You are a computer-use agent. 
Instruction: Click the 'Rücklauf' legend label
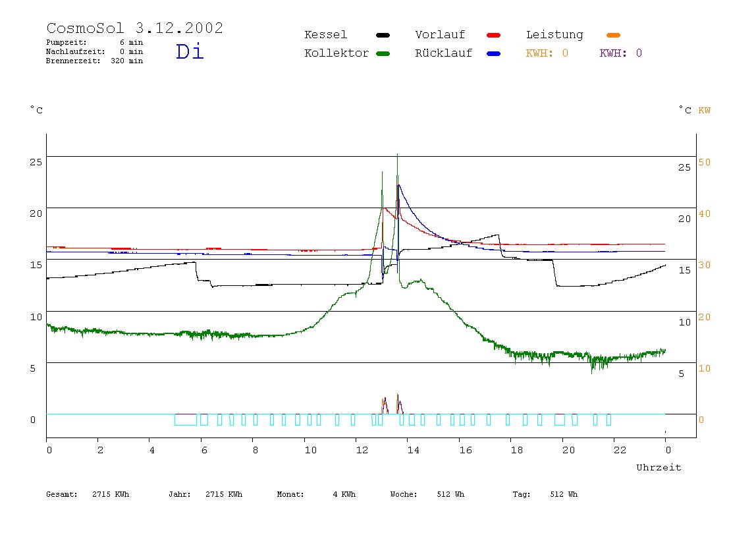click(x=444, y=53)
